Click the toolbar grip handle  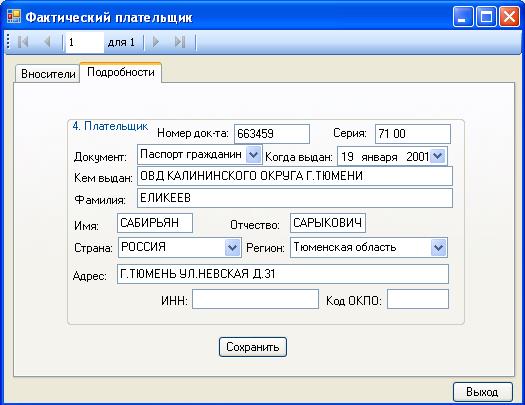pyautogui.click(x=8, y=42)
